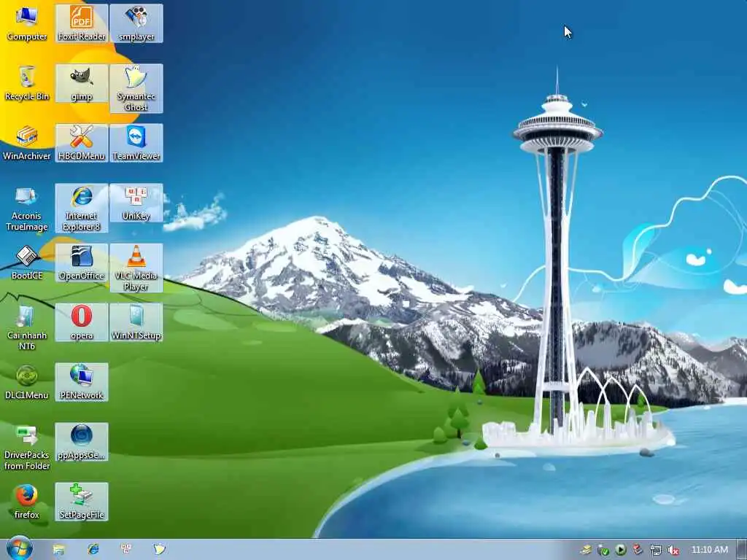
Task: Select the smplayer desktop icon
Action: point(136,23)
